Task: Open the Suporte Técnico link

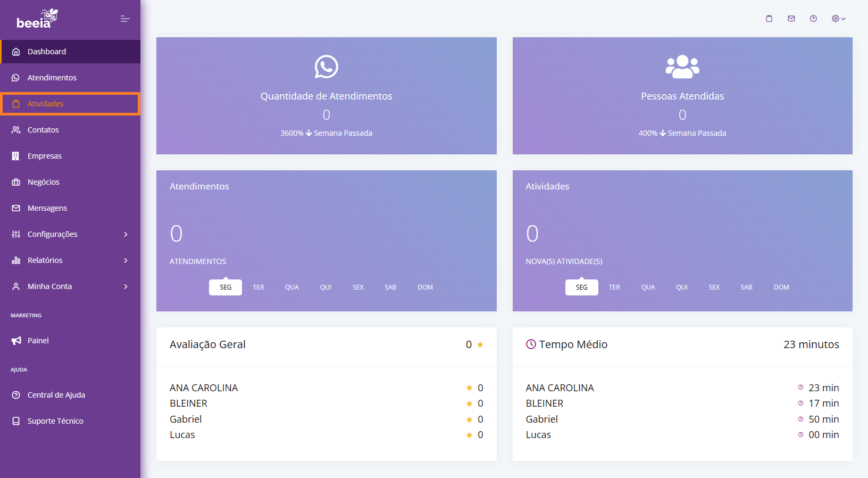Action: tap(70, 421)
